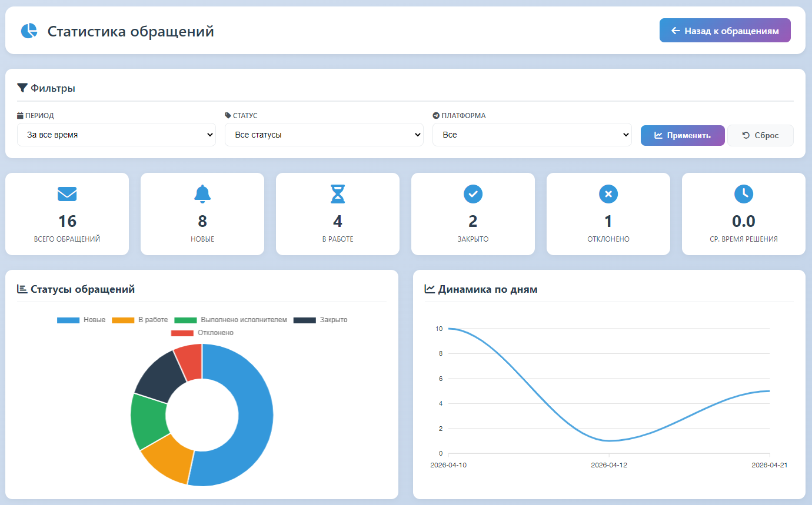The image size is (812, 505).
Task: Open the Период dropdown 'За все время'
Action: [116, 135]
